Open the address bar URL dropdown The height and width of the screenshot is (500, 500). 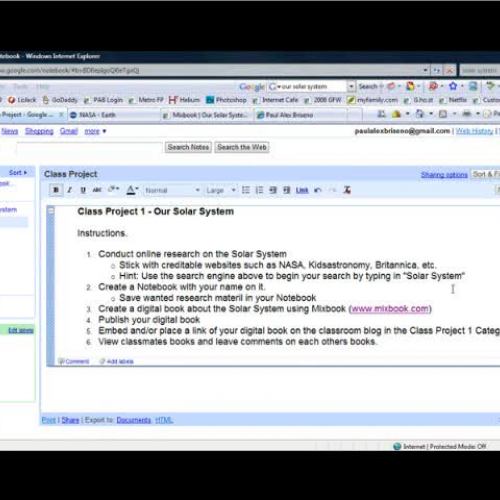pyautogui.click(x=425, y=70)
